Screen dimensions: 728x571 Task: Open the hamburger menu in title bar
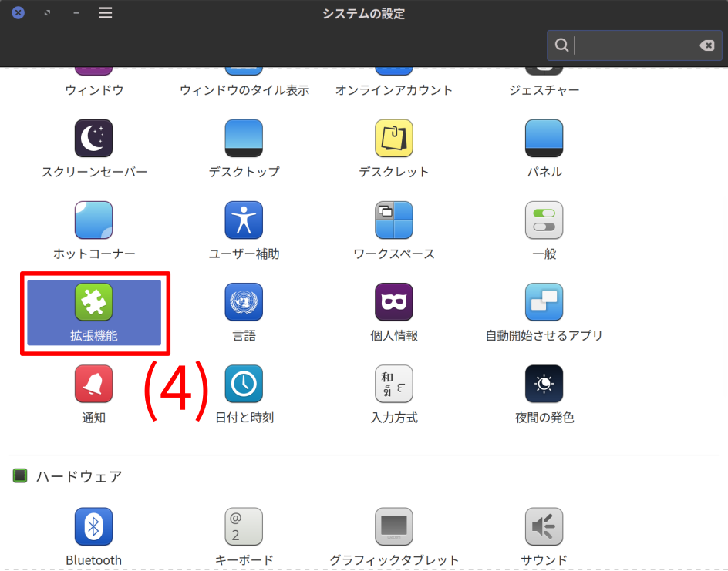click(106, 13)
